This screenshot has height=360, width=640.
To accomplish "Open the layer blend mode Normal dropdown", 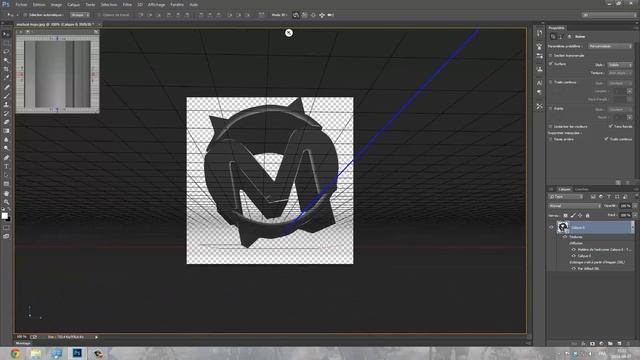I will [x=574, y=206].
